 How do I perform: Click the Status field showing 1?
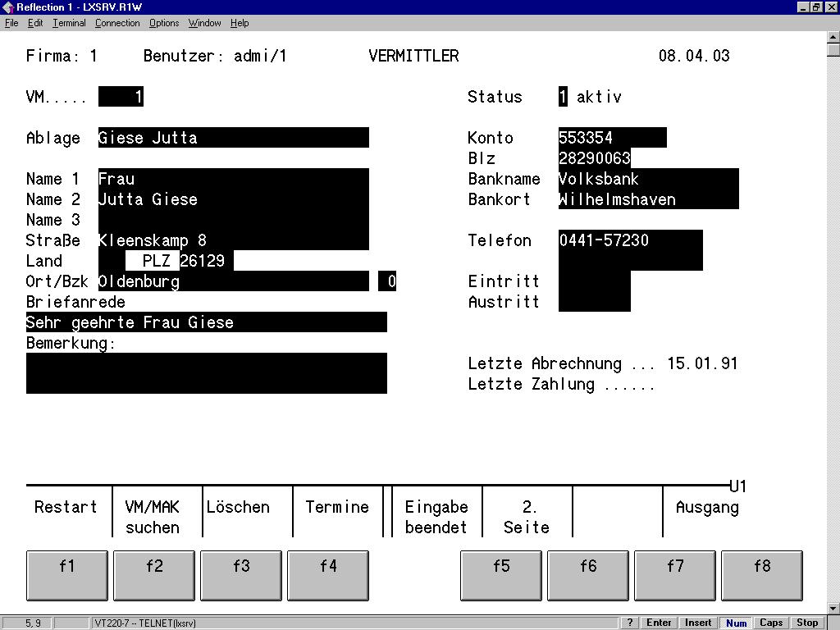(x=563, y=97)
